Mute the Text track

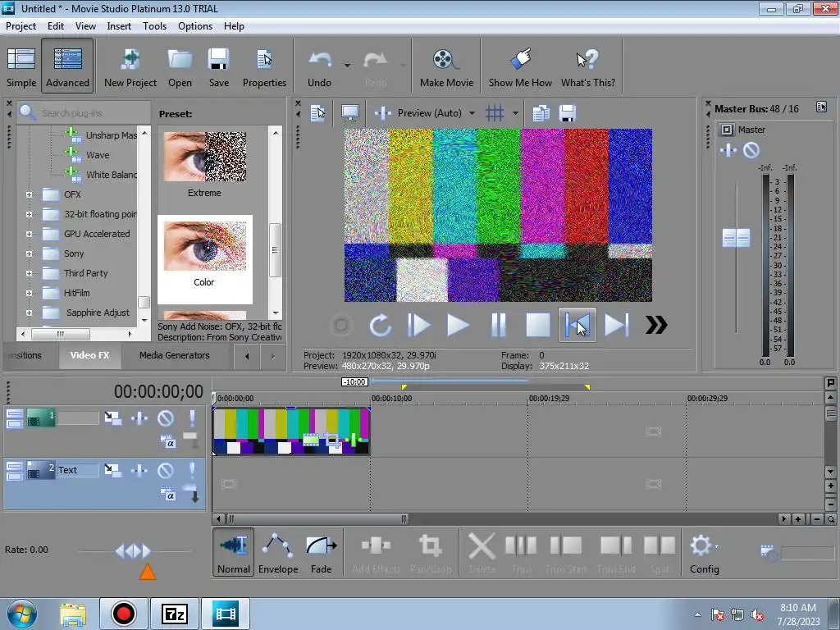coord(166,470)
